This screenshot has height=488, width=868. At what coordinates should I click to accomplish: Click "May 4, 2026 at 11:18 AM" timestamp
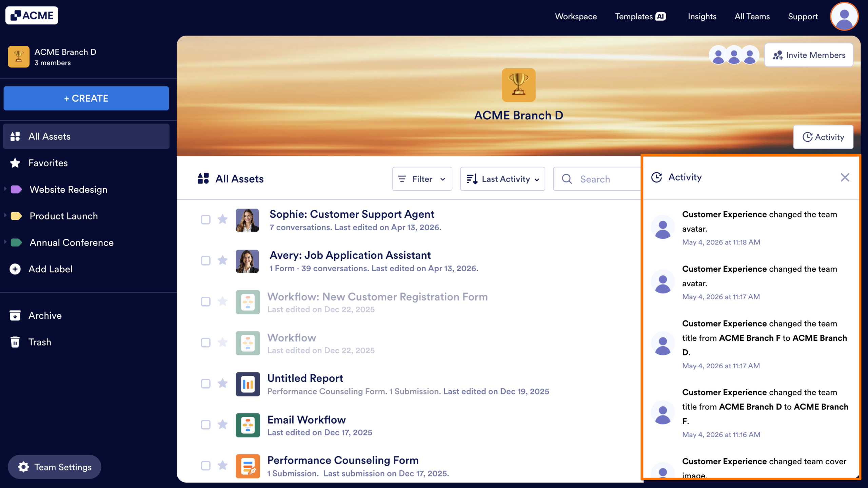tap(721, 242)
